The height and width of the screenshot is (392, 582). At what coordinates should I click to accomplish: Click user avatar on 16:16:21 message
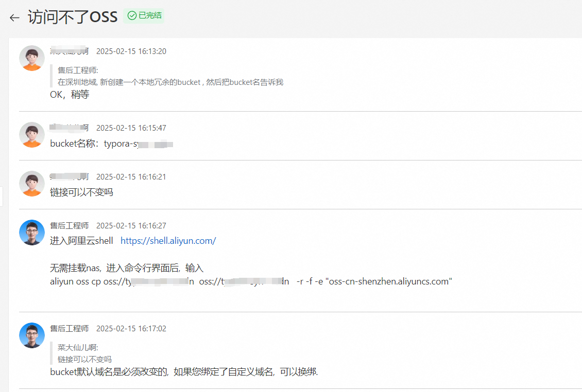[x=32, y=184]
